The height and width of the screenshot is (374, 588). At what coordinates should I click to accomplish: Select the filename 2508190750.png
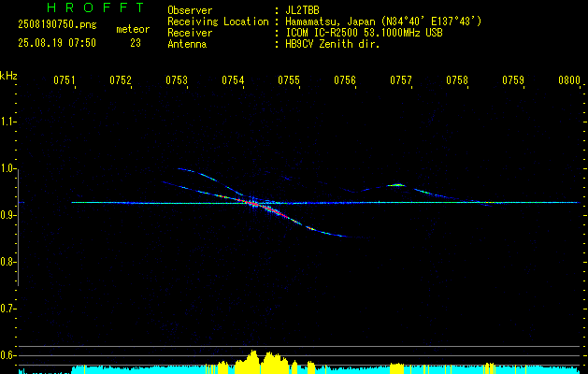pyautogui.click(x=57, y=25)
